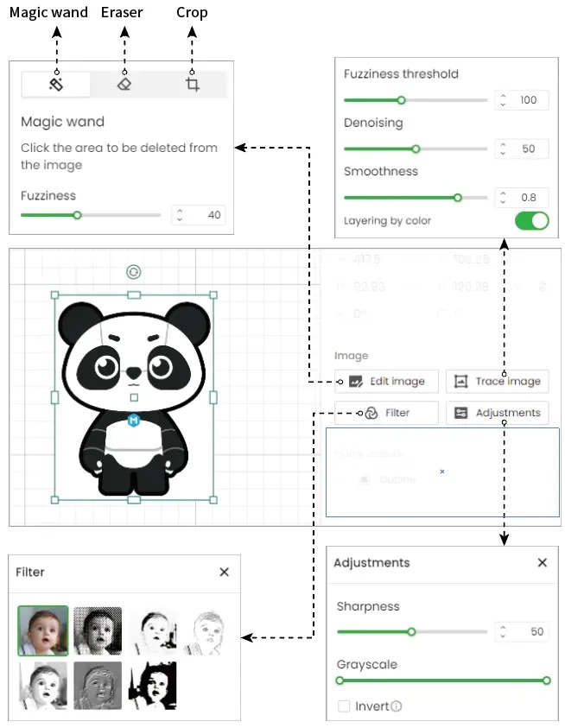565x728 pixels.
Task: Close the Adjustments panel
Action: (543, 563)
